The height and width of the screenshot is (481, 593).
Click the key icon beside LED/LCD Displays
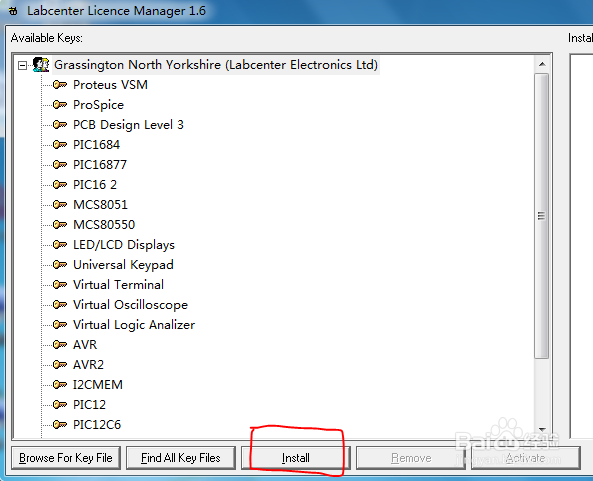pos(60,245)
